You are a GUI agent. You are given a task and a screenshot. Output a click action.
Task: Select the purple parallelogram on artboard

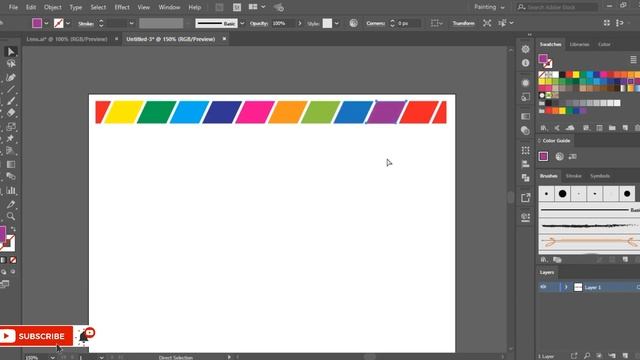coord(386,112)
